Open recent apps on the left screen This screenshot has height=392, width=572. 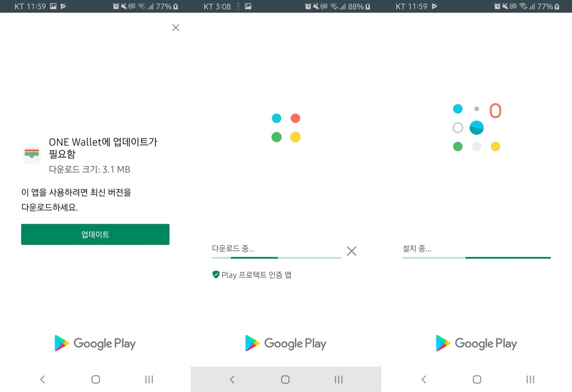pyautogui.click(x=149, y=379)
